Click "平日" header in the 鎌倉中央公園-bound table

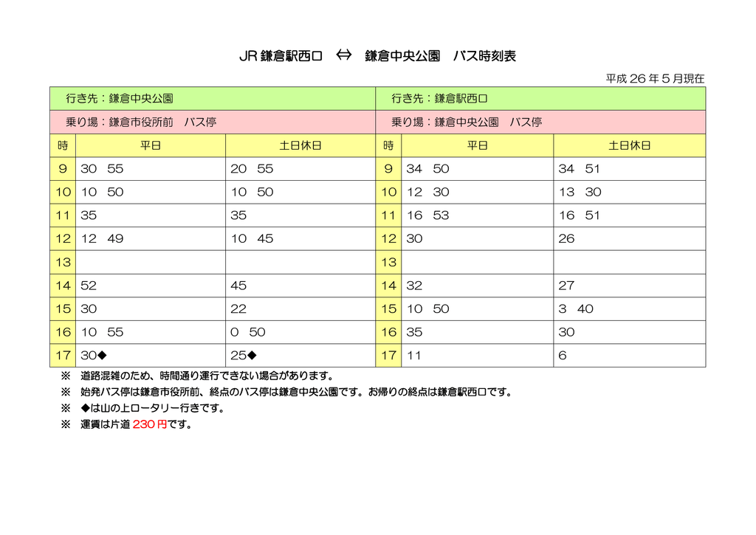(151, 145)
